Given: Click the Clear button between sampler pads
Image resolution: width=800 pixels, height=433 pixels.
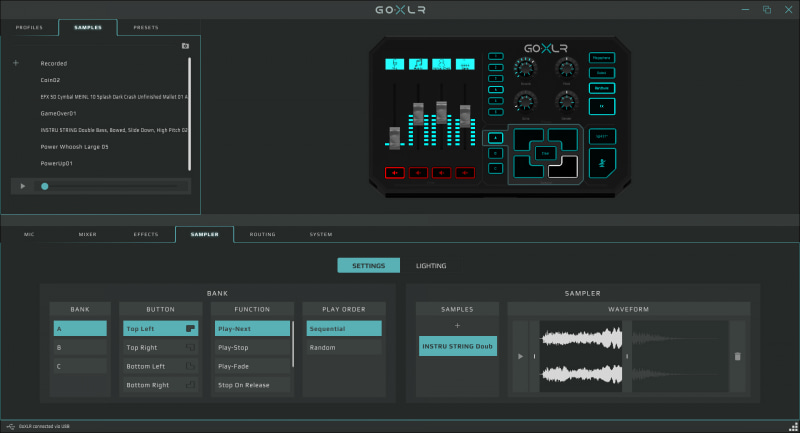Looking at the screenshot, I should click(545, 153).
